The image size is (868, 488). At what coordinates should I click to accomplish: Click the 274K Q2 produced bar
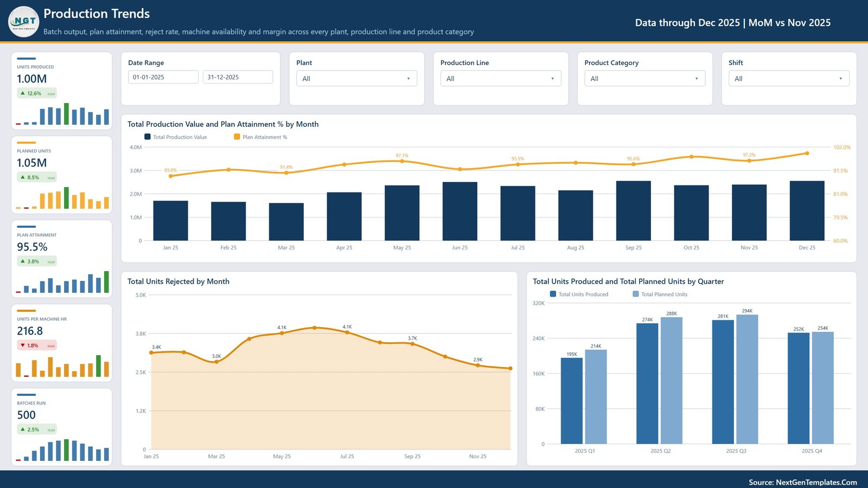coord(647,384)
